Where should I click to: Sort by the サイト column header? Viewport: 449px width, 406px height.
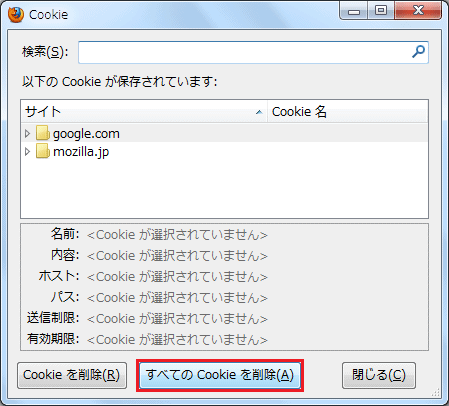click(144, 112)
